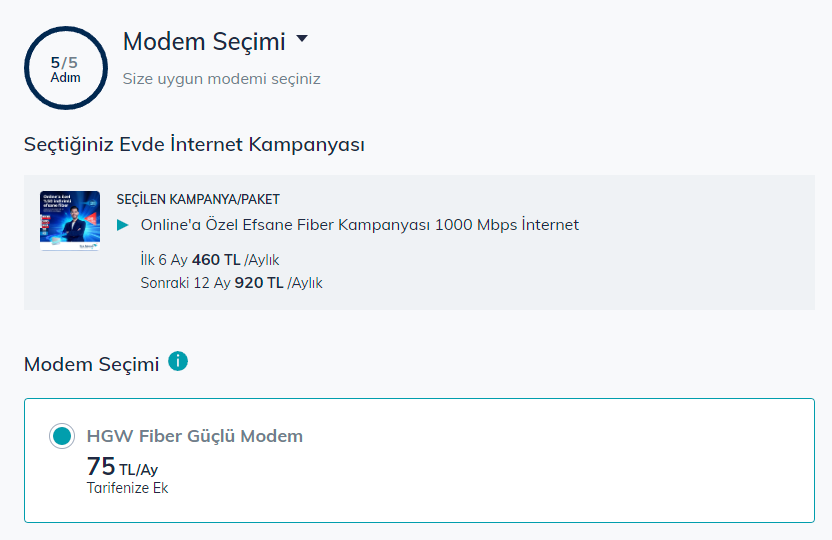Open the campaign promo thumbnail image

(x=70, y=220)
